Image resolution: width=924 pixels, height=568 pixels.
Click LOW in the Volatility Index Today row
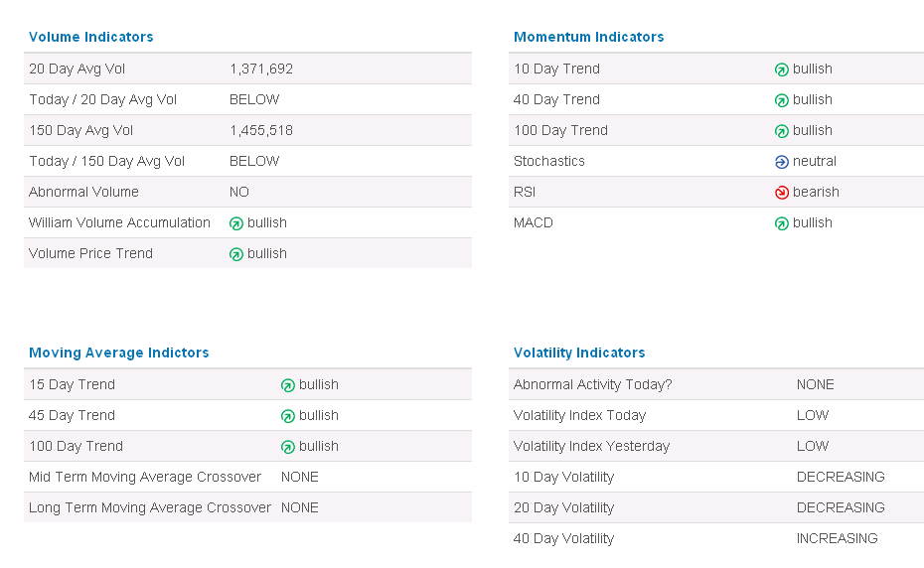tap(813, 415)
